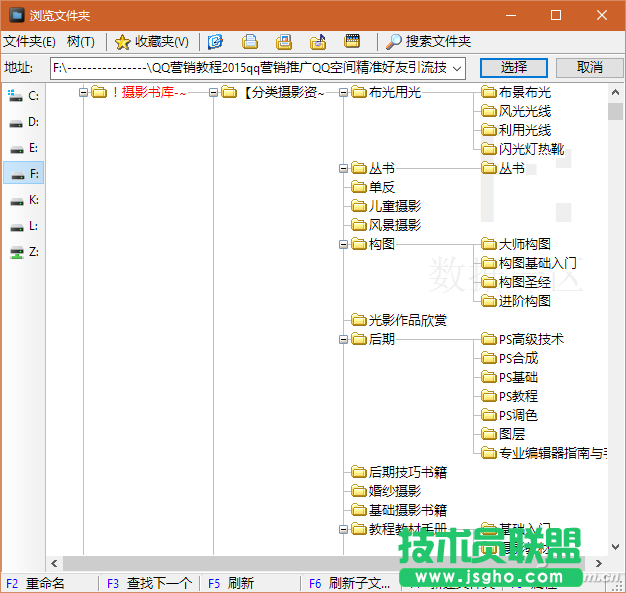626x593 pixels.
Task: Click the vertical scrollbar thumb
Action: pos(615,110)
